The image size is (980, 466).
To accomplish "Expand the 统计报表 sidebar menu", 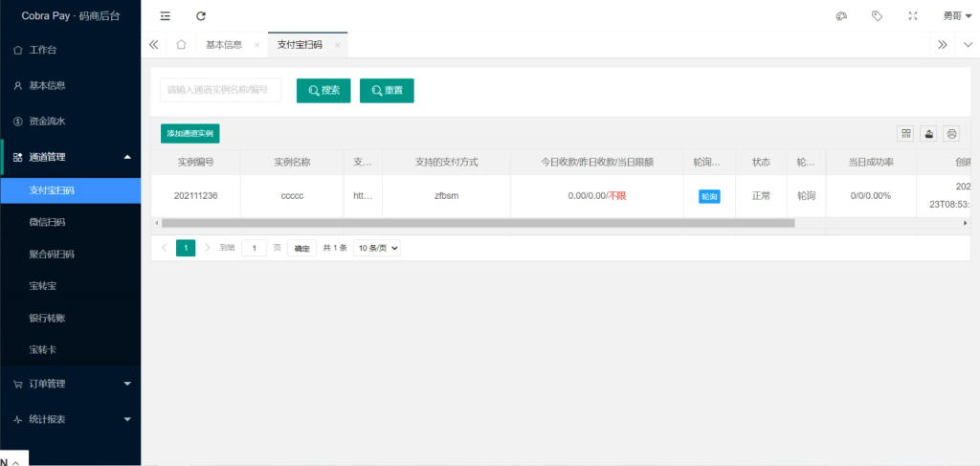I will pyautogui.click(x=70, y=419).
